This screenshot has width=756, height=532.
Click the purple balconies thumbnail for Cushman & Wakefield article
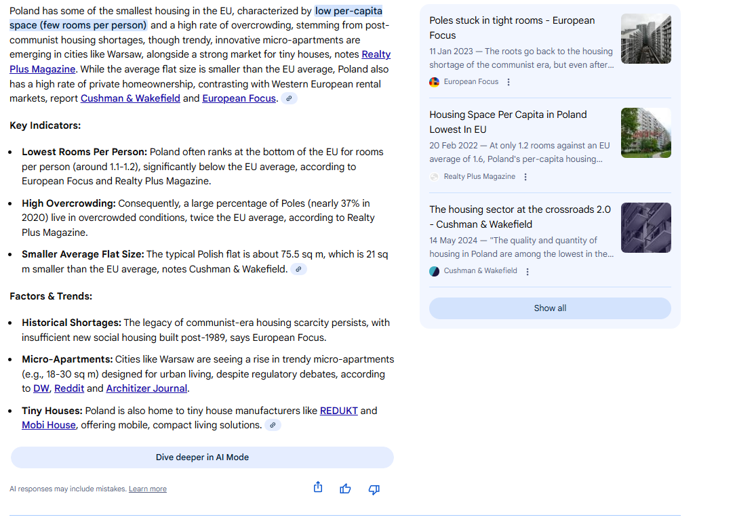(646, 228)
